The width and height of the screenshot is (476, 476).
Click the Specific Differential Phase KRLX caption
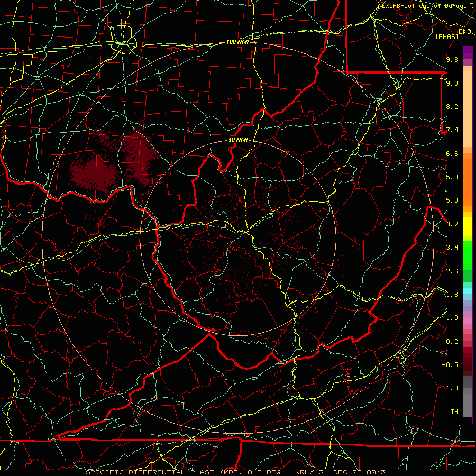tap(237, 472)
